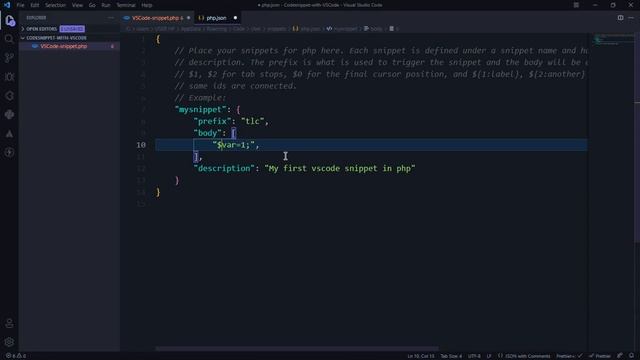
Task: Open the Run and Debug view
Action: [x=9, y=77]
